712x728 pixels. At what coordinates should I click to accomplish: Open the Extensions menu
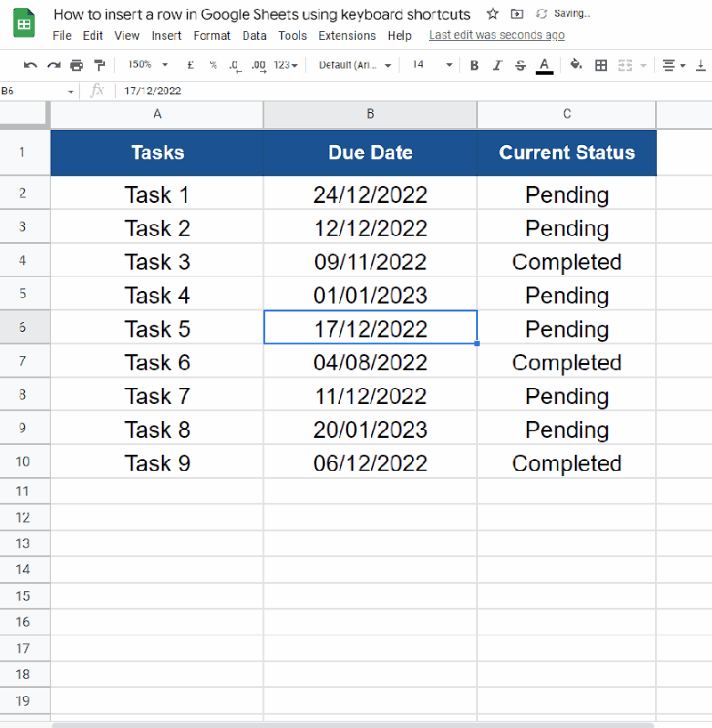[347, 36]
